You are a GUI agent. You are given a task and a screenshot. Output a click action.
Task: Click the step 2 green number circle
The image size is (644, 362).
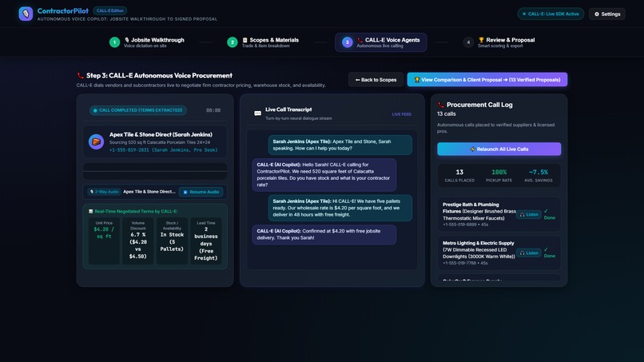tap(232, 42)
